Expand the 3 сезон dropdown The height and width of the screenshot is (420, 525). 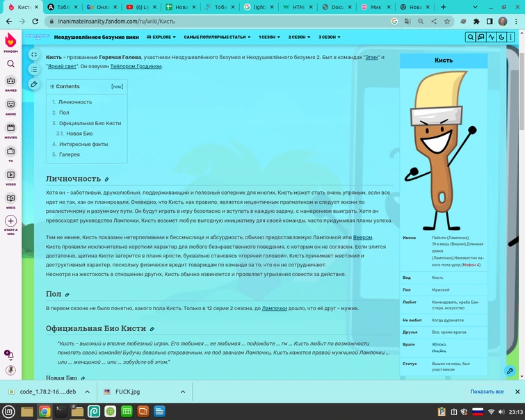tap(330, 37)
